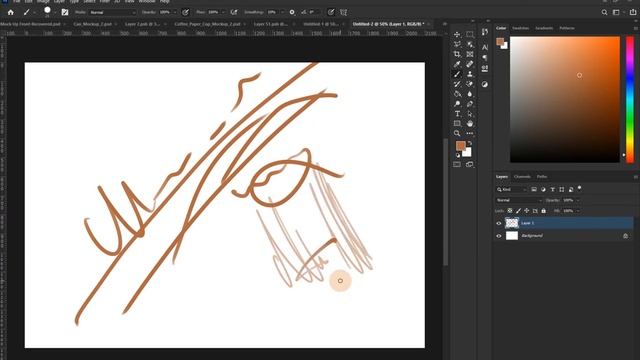Enable airbrush-style build-up effect
The image size is (640, 360).
tap(234, 12)
